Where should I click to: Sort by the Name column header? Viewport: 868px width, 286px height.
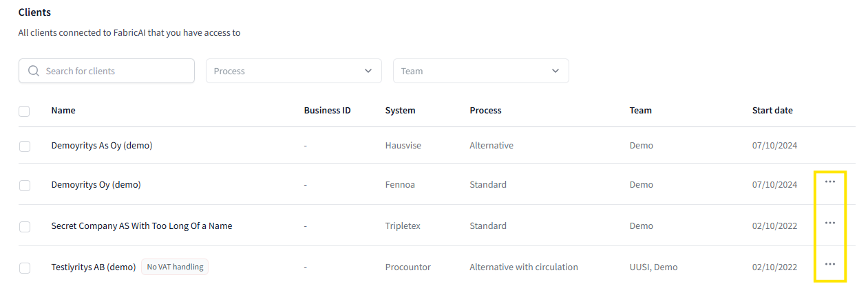point(63,111)
